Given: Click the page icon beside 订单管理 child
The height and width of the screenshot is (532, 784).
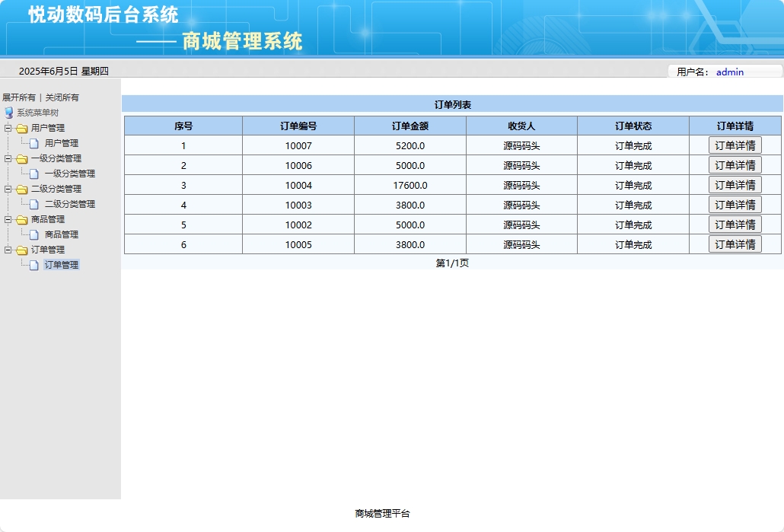Looking at the screenshot, I should (34, 265).
